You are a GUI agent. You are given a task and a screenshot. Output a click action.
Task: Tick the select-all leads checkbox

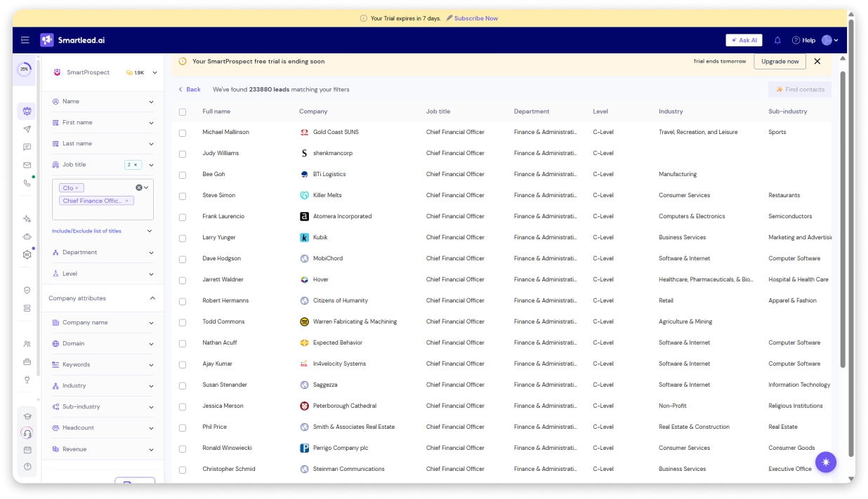(x=183, y=112)
